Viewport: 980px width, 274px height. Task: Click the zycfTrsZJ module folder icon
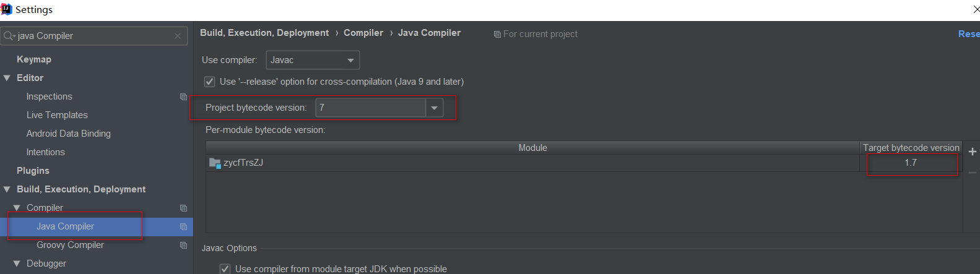click(215, 163)
